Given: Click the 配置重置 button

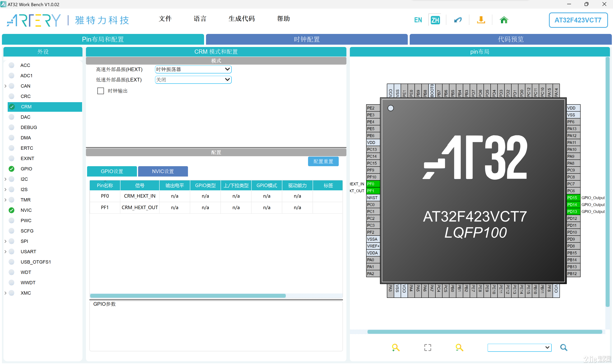Looking at the screenshot, I should [x=323, y=161].
